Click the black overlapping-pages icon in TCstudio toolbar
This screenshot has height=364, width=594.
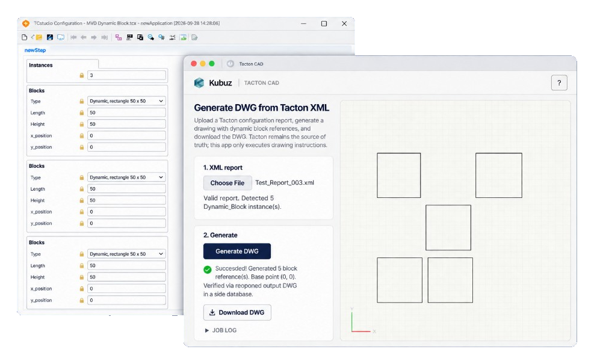140,37
